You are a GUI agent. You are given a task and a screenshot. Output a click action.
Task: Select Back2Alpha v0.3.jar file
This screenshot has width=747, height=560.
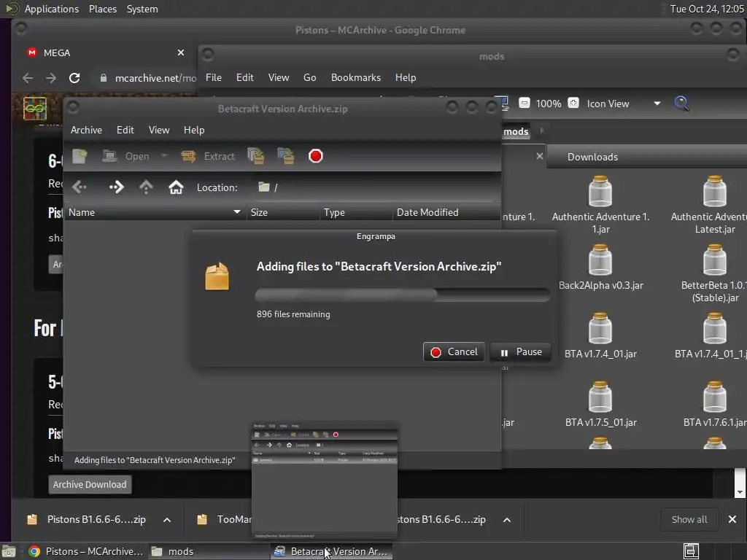click(x=601, y=268)
